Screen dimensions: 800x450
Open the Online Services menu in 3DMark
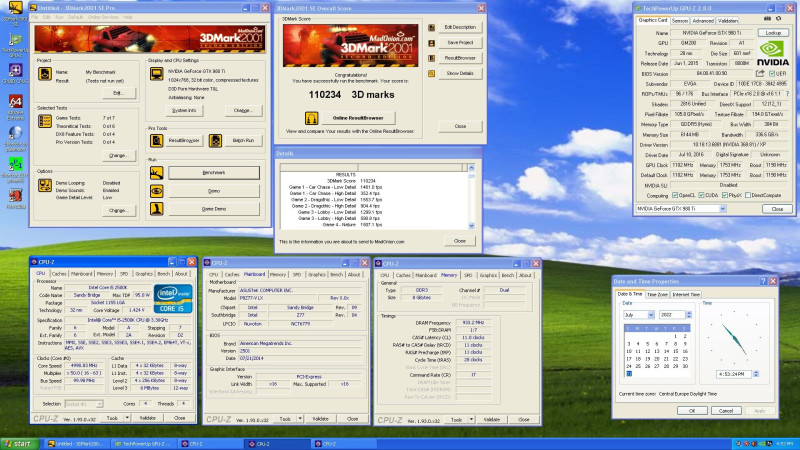(103, 17)
